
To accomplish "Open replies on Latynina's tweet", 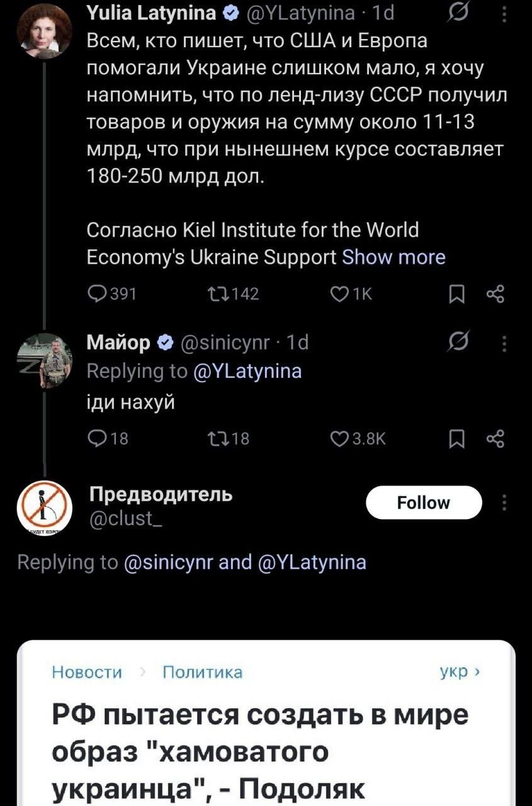I will (98, 294).
